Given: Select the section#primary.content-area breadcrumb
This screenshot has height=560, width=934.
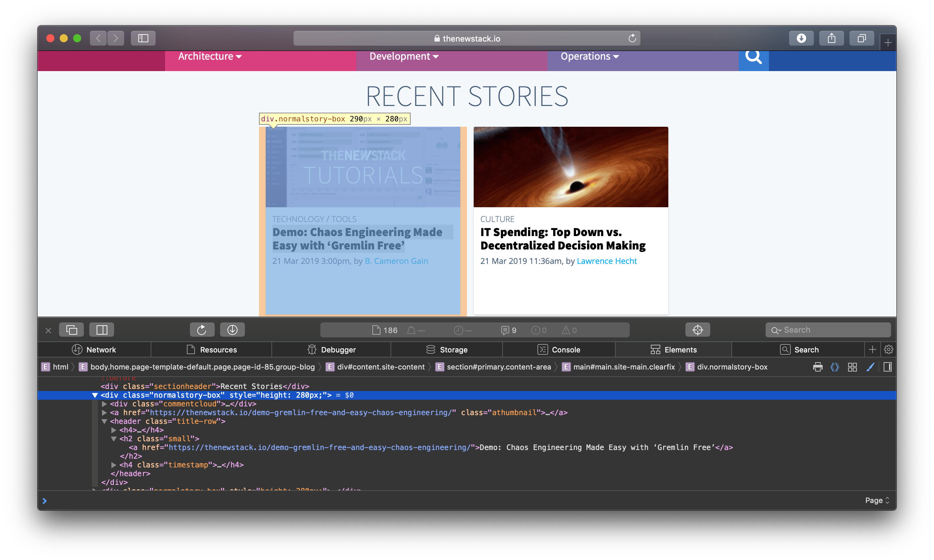Looking at the screenshot, I should [493, 367].
